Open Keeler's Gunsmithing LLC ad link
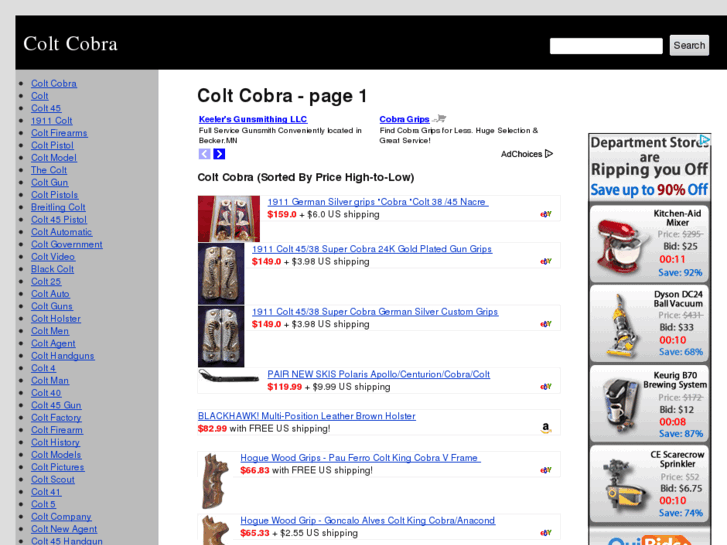727x545 pixels. click(253, 119)
